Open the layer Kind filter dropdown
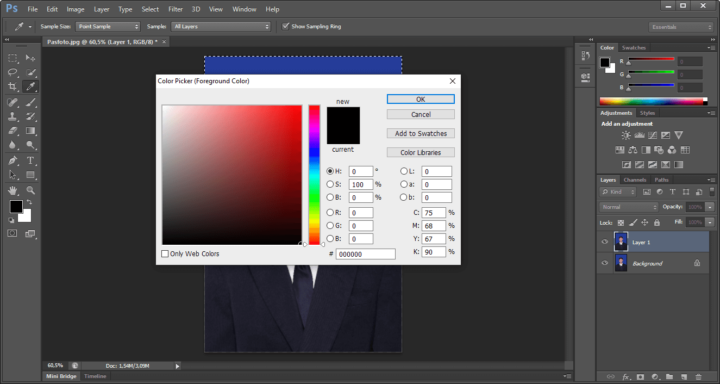 [x=618, y=192]
